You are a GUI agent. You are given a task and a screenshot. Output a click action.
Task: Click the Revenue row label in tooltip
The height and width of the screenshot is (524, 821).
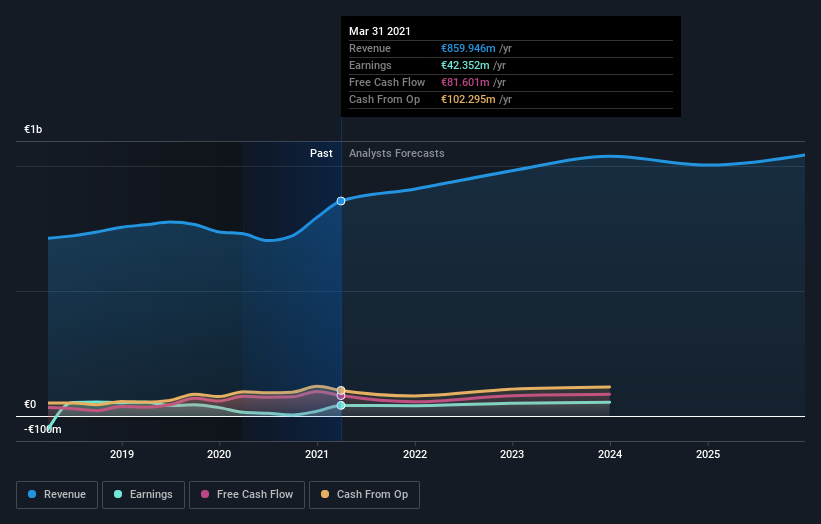click(x=370, y=48)
